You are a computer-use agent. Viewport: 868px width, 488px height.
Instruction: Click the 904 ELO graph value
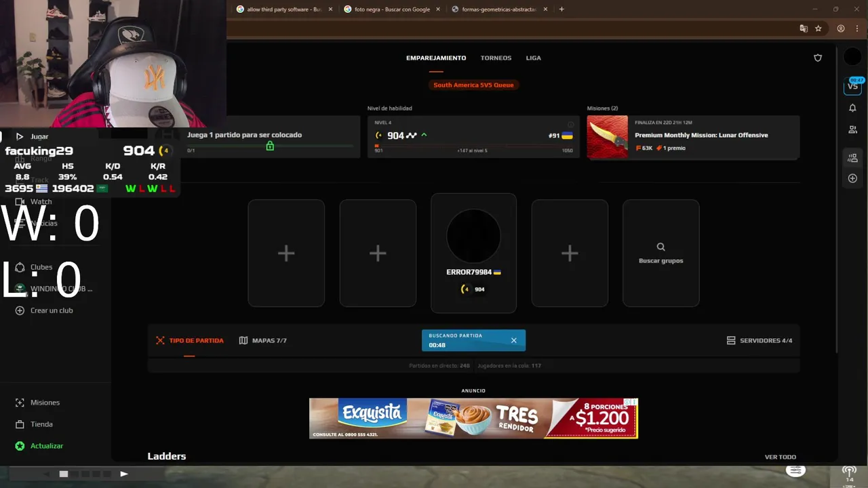pyautogui.click(x=401, y=136)
